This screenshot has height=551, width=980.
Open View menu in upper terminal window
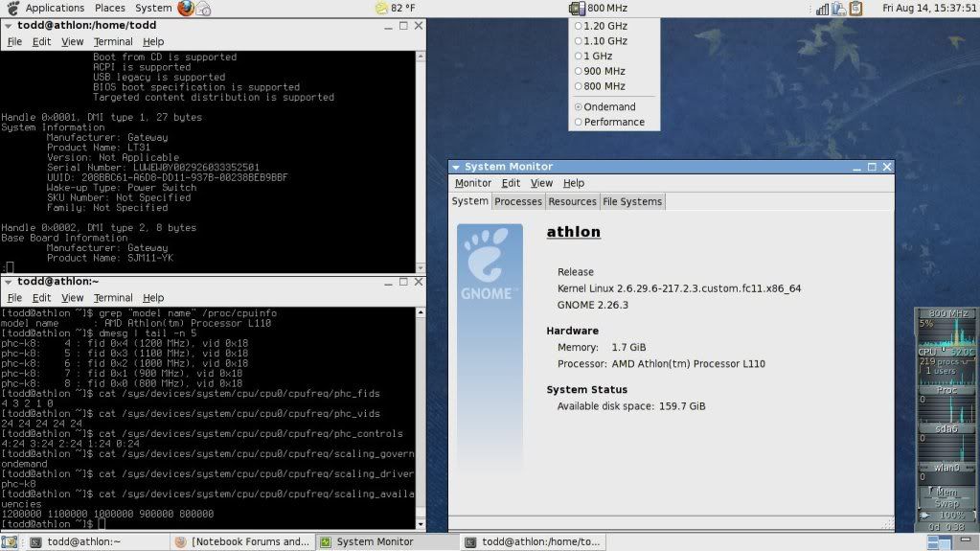(x=73, y=41)
